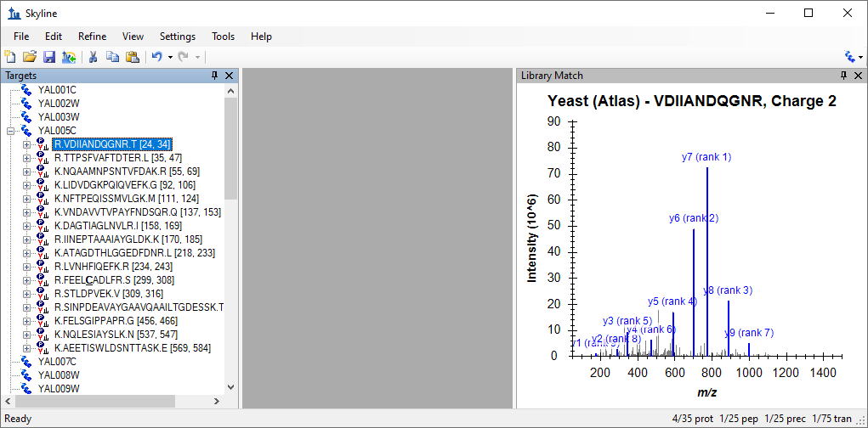Click Targets tree horizontal scrollbar left arrow

tap(9, 401)
